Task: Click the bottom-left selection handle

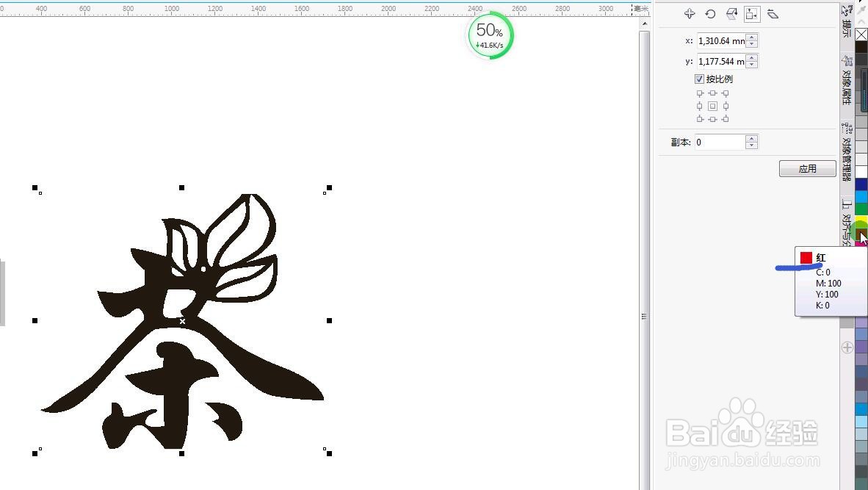Action: click(x=35, y=453)
